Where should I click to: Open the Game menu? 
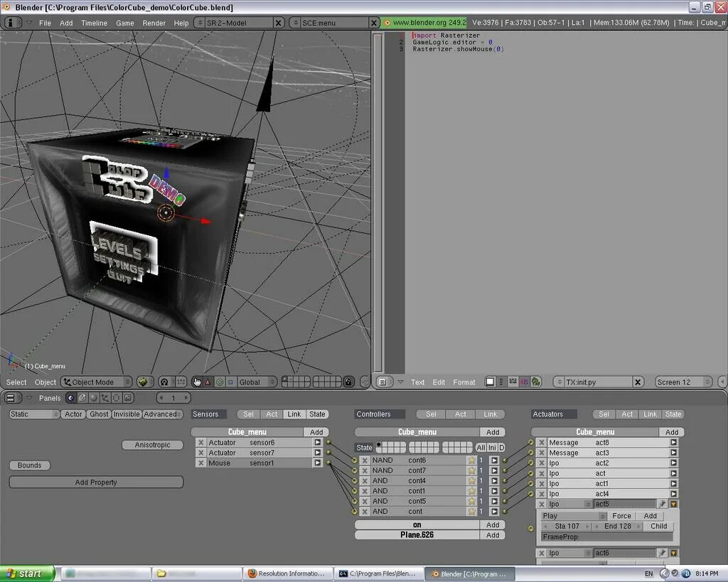pos(125,23)
